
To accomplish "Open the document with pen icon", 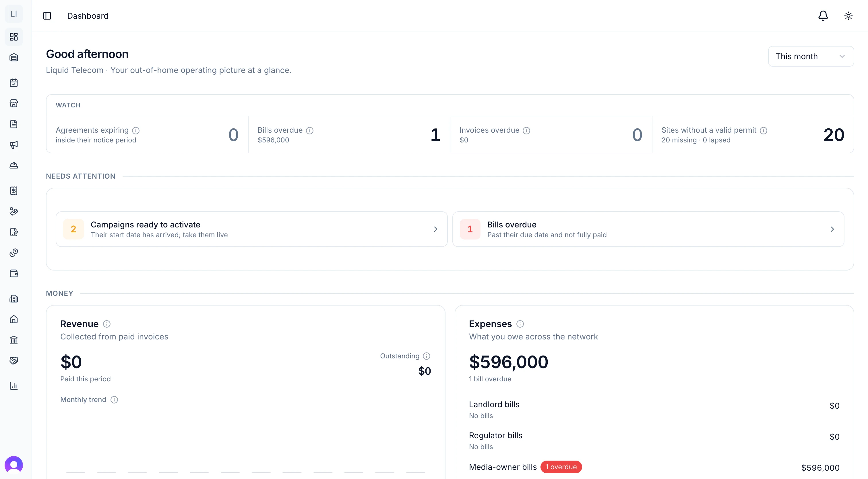I will click(14, 232).
